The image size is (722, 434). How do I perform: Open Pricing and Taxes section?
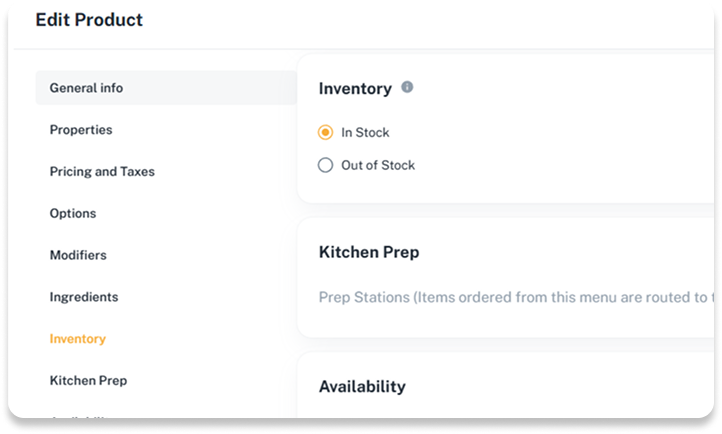102,172
